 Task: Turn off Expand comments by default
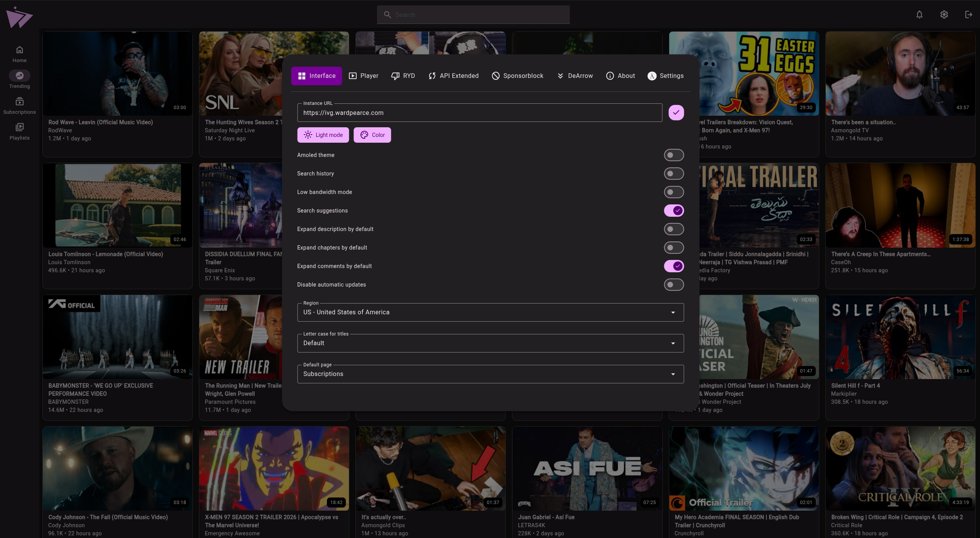(x=674, y=266)
